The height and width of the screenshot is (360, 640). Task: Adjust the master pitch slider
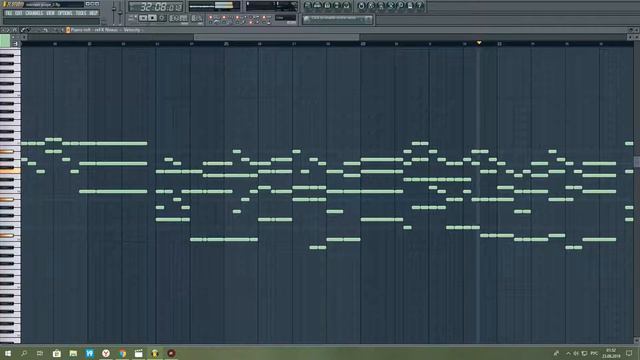pyautogui.click(x=120, y=13)
